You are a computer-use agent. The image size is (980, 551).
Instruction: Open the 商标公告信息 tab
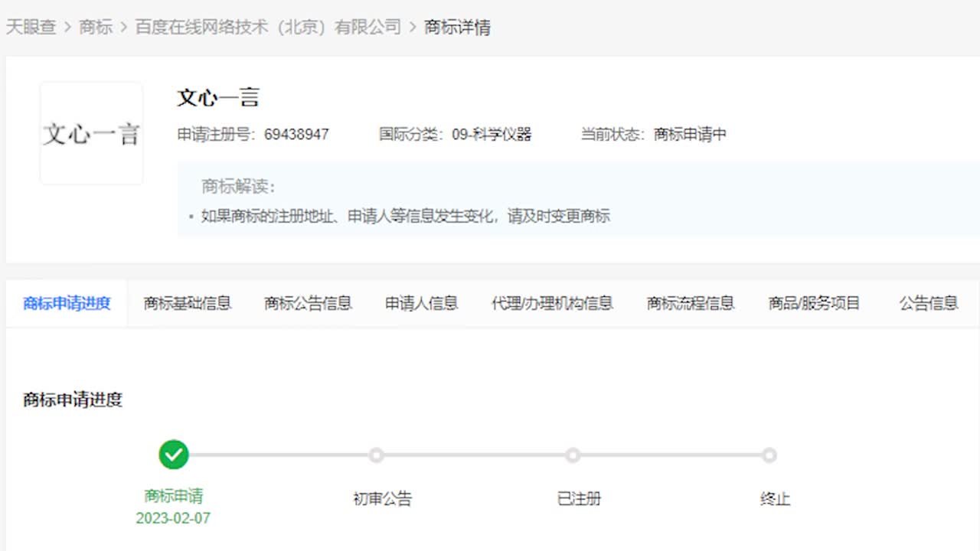(x=307, y=303)
